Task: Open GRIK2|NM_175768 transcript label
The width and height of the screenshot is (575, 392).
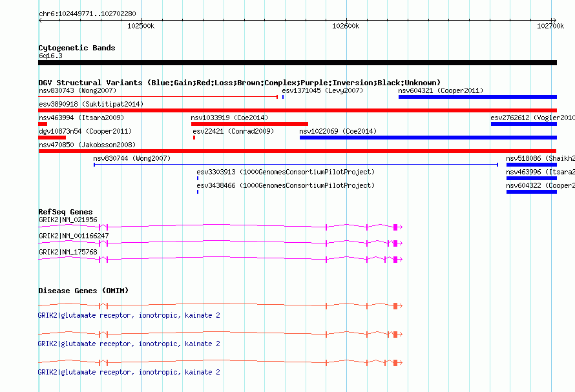Action: (68, 252)
